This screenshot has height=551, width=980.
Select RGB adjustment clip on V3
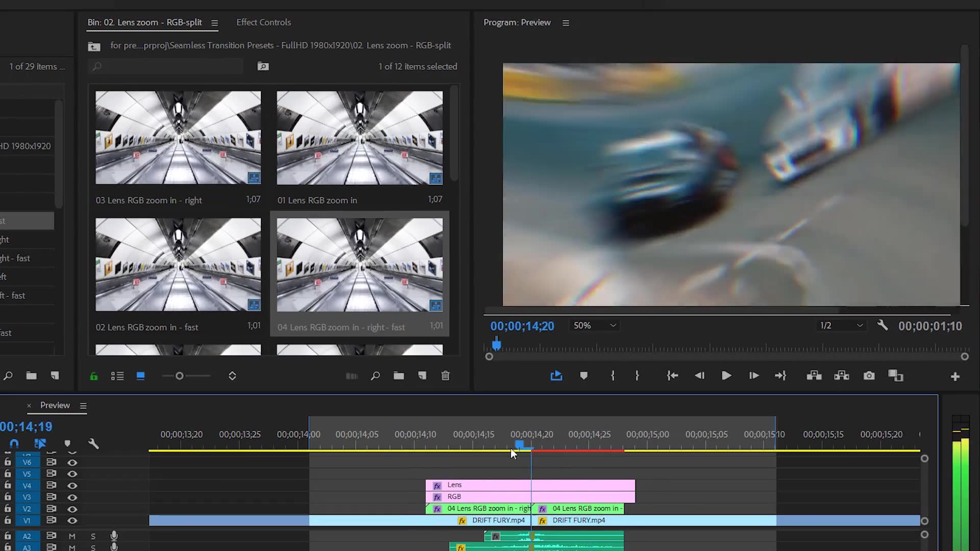click(x=530, y=497)
